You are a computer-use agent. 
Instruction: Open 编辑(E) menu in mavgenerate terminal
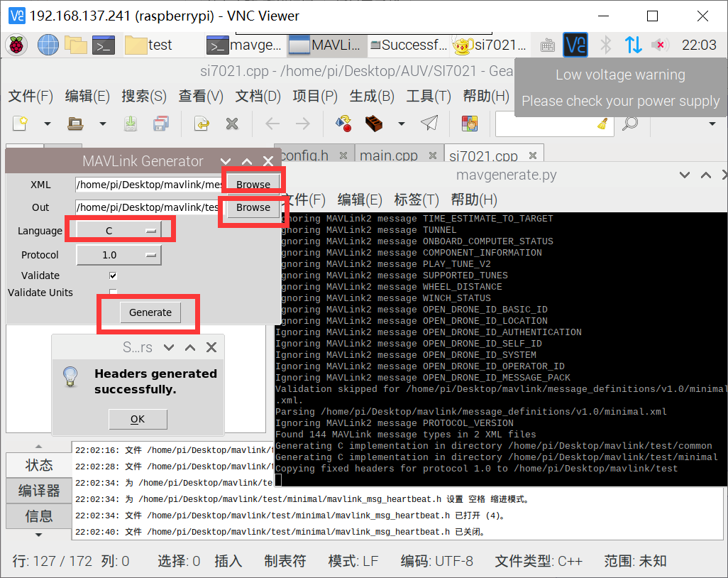(x=360, y=200)
